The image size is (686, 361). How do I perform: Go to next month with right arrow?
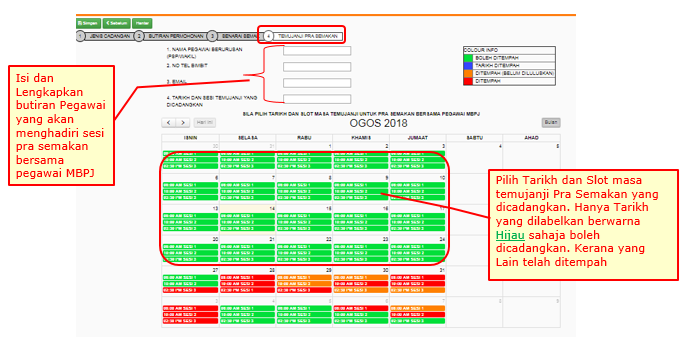click(183, 123)
